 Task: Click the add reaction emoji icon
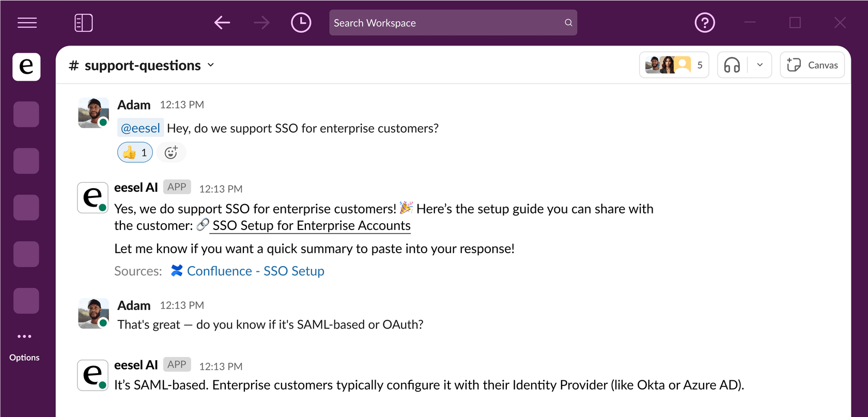(x=171, y=152)
